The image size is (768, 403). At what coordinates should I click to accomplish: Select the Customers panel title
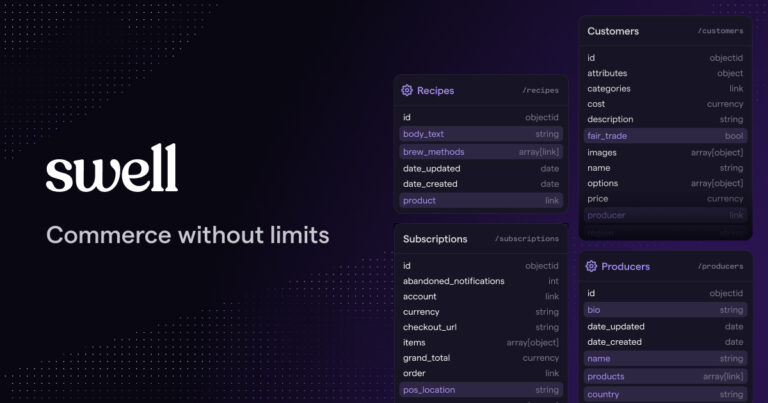pos(613,31)
